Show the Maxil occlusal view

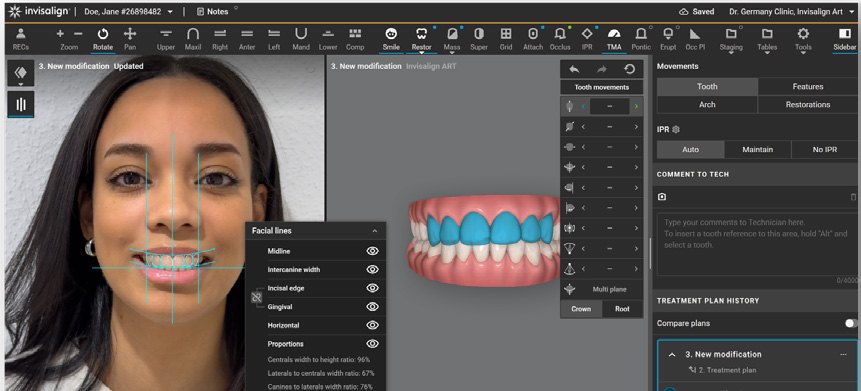tap(193, 39)
